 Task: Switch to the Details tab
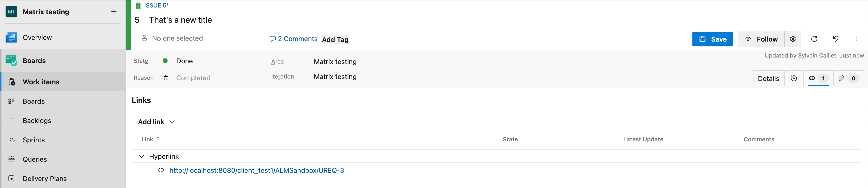(x=768, y=78)
